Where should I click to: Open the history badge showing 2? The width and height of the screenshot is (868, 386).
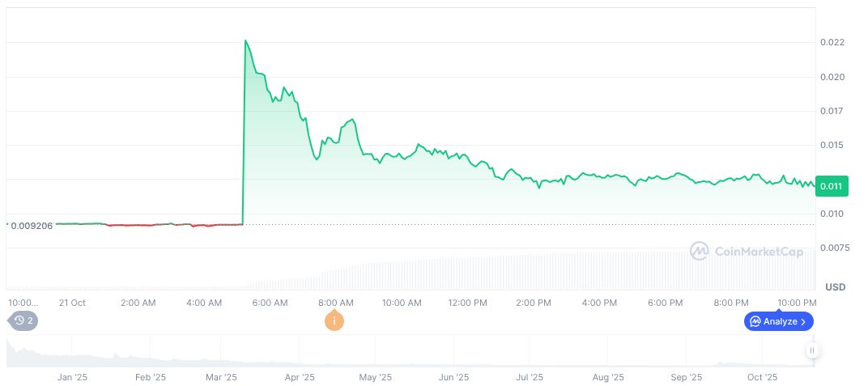(24, 320)
